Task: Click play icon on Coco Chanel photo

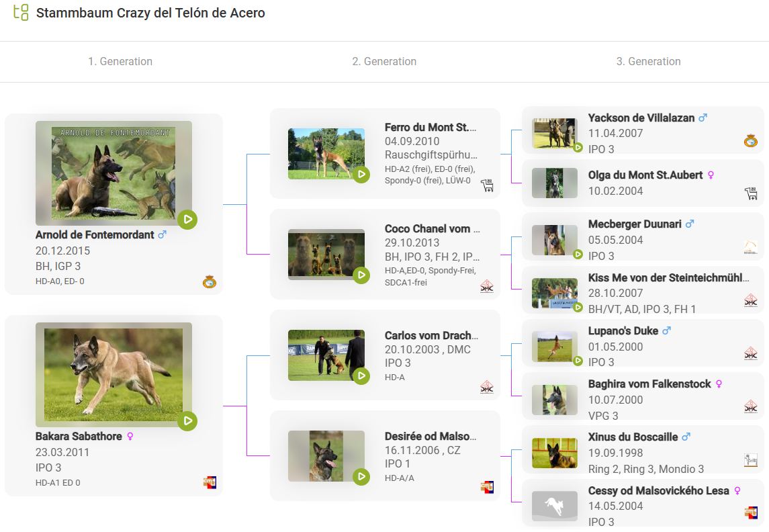Action: point(361,275)
